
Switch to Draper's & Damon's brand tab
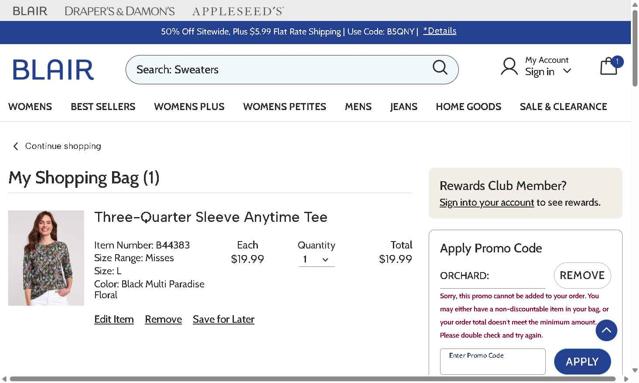119,11
